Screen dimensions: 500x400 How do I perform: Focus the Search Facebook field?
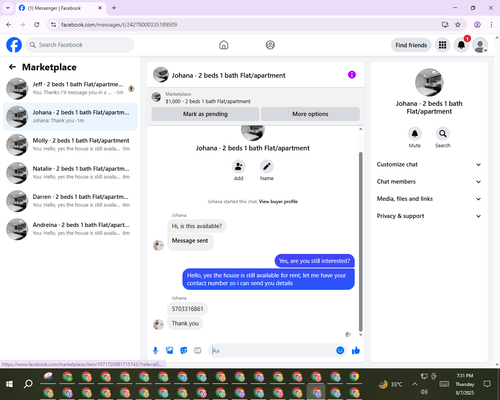80,45
